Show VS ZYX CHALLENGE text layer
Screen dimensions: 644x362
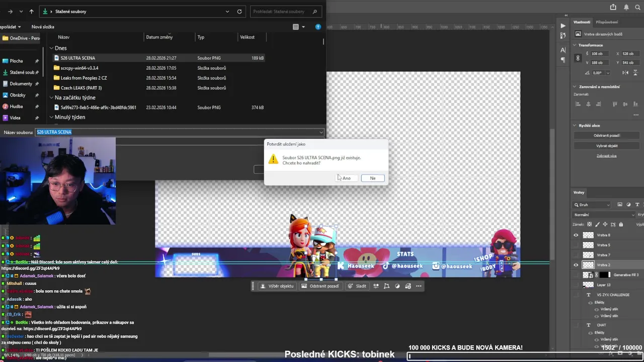coord(576,295)
